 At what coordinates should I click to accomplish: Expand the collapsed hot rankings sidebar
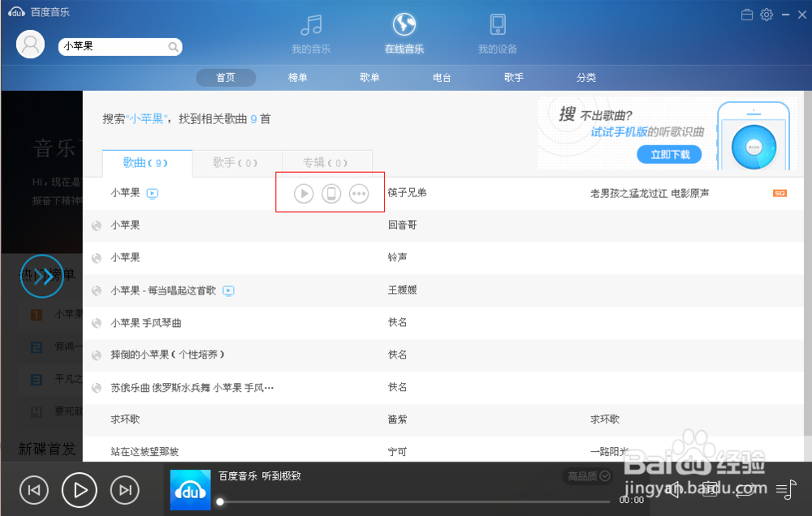[x=41, y=276]
